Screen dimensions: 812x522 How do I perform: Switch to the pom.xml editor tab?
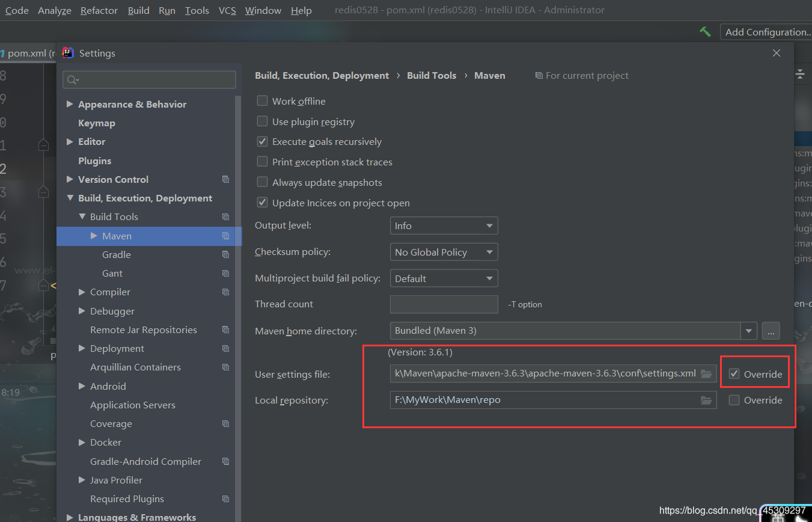coord(28,53)
